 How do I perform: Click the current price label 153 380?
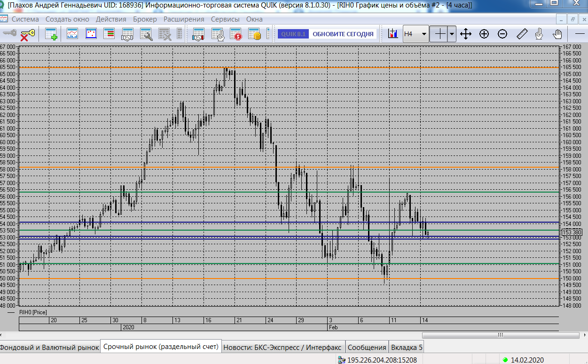(572, 232)
